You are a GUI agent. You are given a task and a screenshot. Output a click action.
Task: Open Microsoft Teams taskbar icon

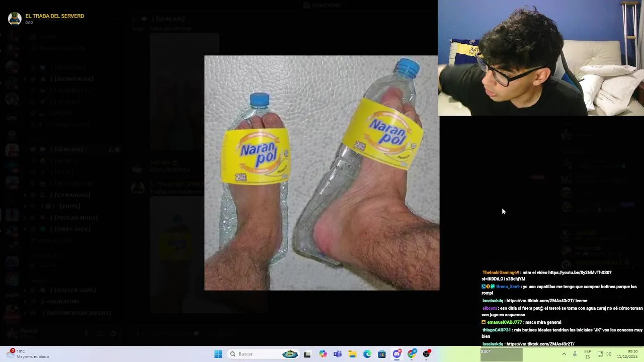click(338, 354)
